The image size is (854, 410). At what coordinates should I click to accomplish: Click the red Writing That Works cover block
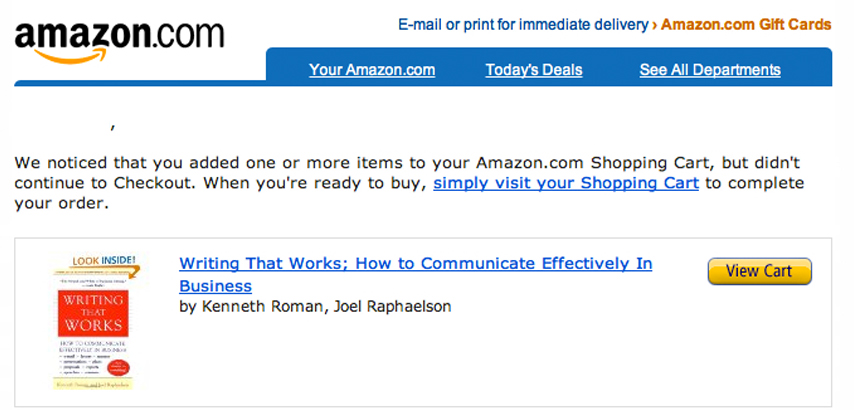click(x=93, y=313)
